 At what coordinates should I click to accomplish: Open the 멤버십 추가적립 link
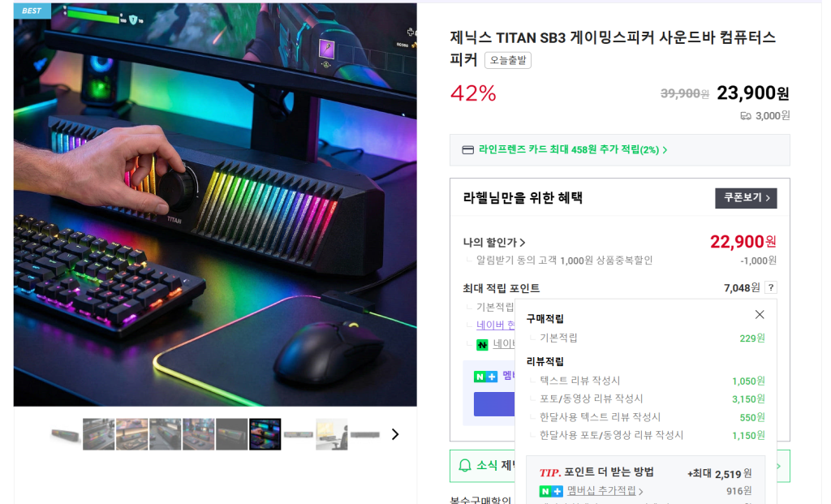(x=605, y=491)
